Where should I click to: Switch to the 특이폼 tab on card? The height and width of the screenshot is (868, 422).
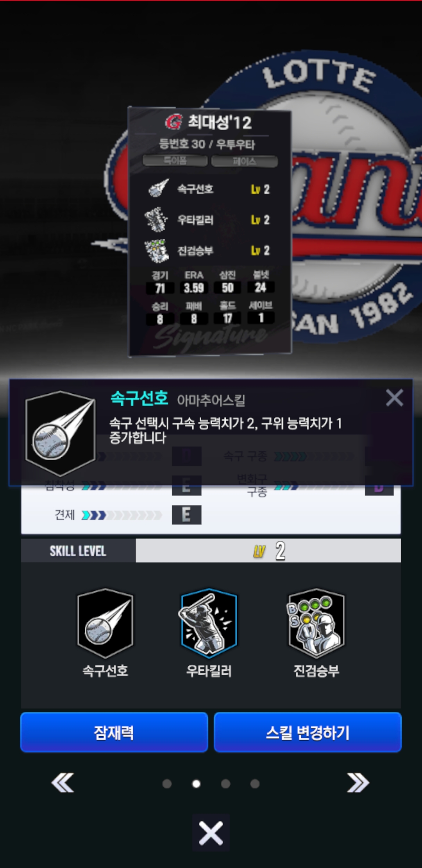click(175, 161)
